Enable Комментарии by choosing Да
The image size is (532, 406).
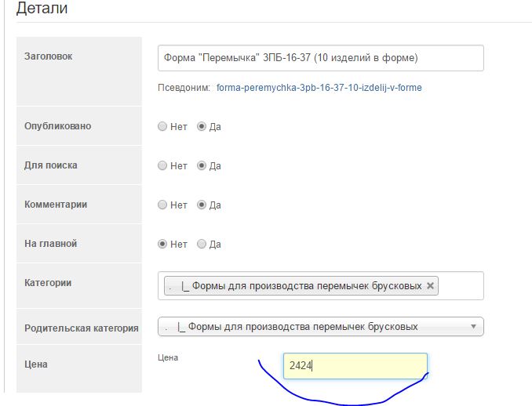point(202,205)
